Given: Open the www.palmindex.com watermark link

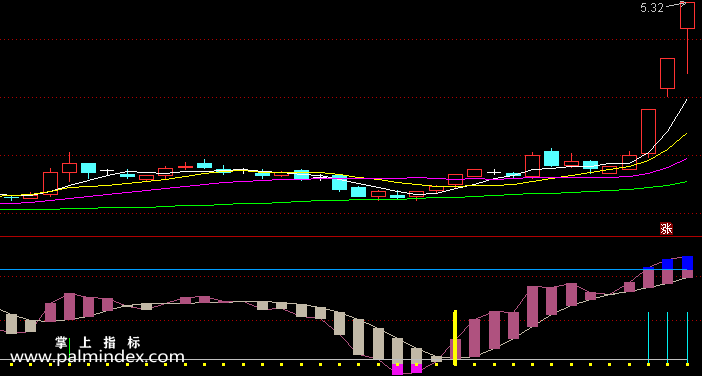Looking at the screenshot, I should (x=97, y=357).
